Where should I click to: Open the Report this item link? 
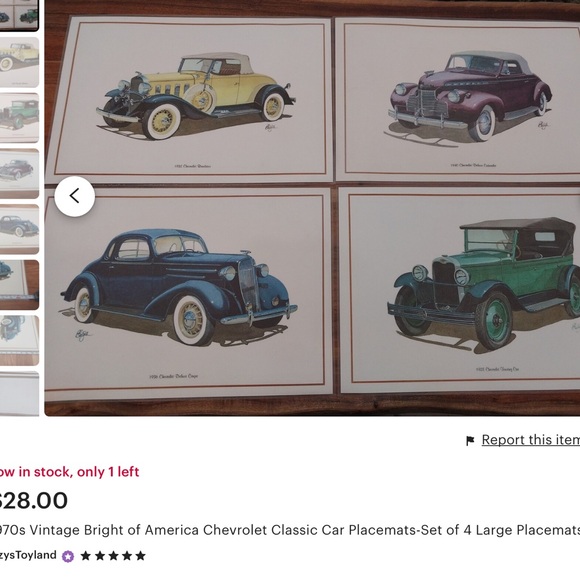coord(530,440)
